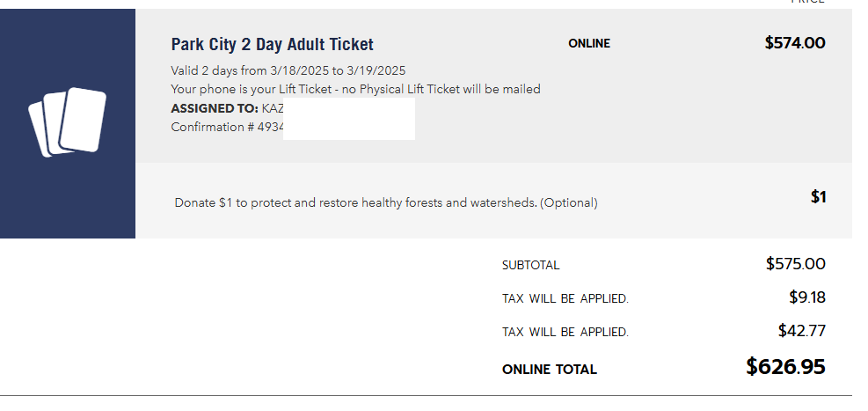This screenshot has height=411, width=868.
Task: Click the dark blue panel beside the ticket
Action: point(68,123)
